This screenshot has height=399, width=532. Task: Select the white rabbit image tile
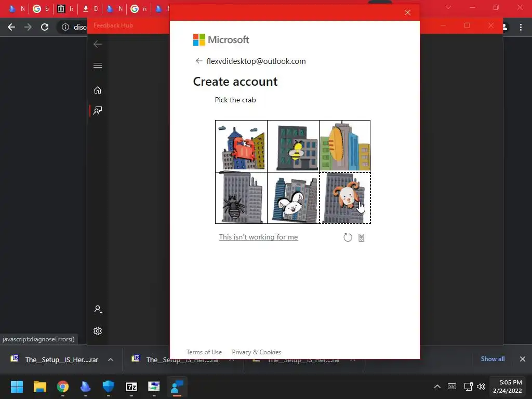coord(293,198)
